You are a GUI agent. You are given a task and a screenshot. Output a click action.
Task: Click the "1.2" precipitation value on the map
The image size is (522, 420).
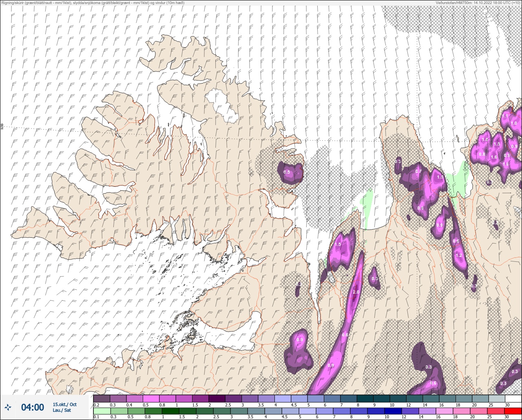[458, 255]
